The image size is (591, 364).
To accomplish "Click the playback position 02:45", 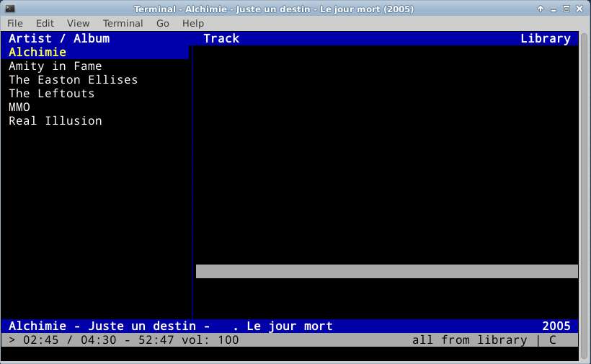I will [40, 340].
